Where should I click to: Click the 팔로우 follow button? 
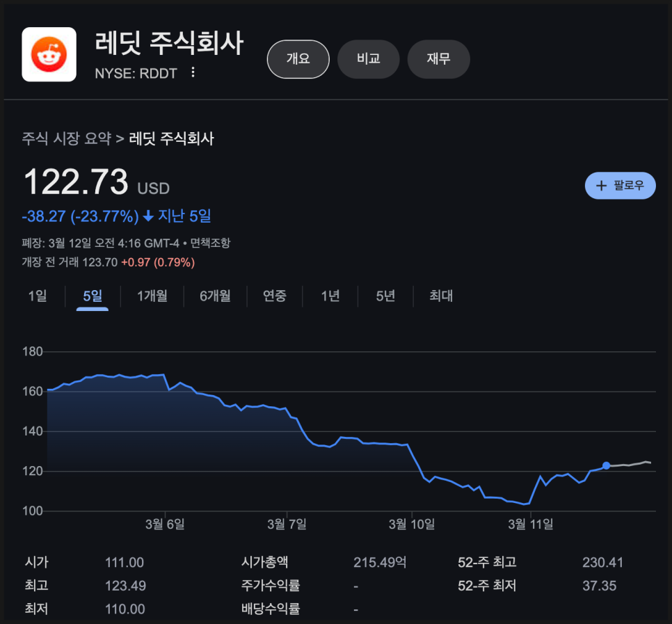(x=620, y=186)
